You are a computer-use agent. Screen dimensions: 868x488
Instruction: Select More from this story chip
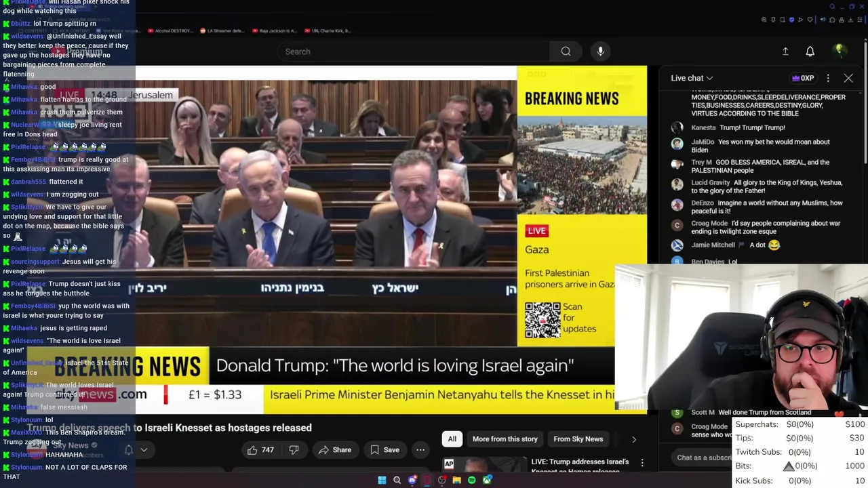[x=505, y=439]
